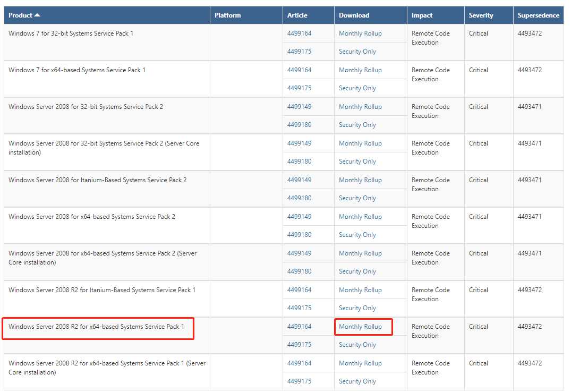571x392 pixels.
Task: Click Supersedence 4493472 in Windows 7 32-bit row
Action: click(x=530, y=33)
